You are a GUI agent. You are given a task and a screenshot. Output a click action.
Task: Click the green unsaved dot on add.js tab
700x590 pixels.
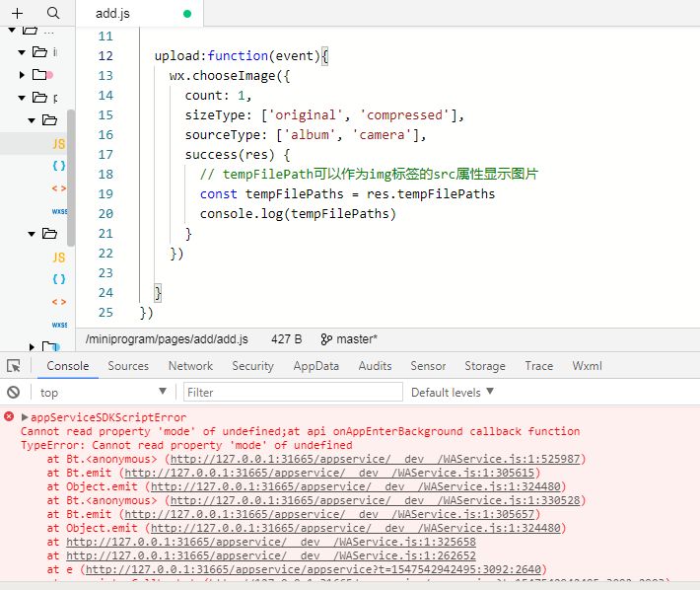(187, 14)
